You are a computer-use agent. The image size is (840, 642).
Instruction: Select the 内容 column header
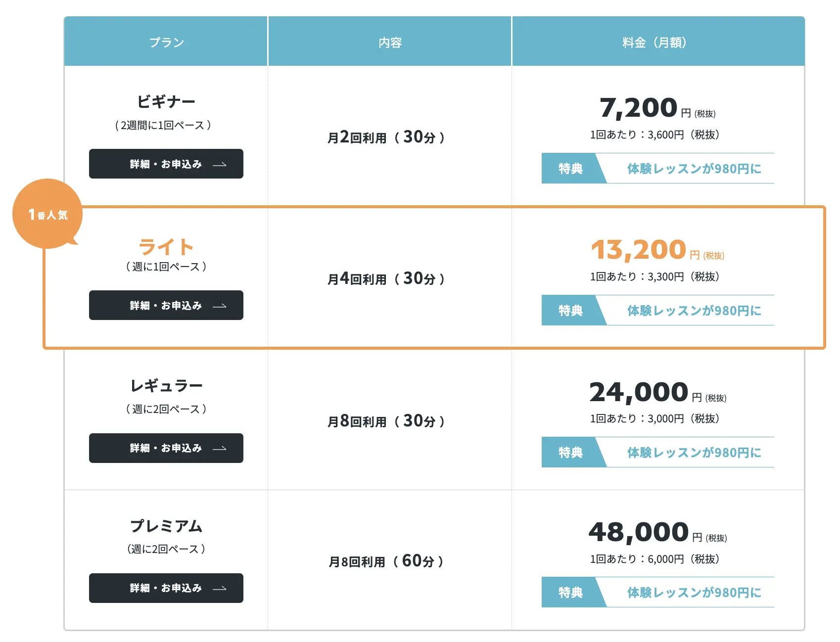390,42
